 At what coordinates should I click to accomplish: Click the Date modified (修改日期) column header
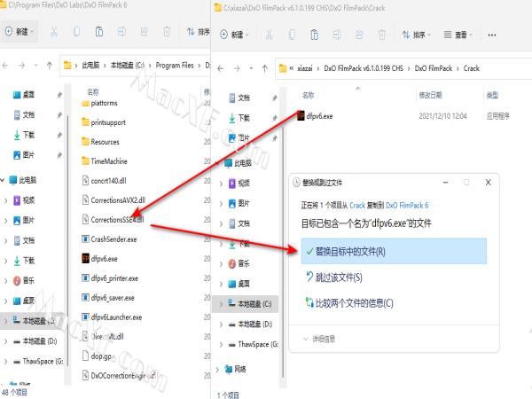pos(430,96)
